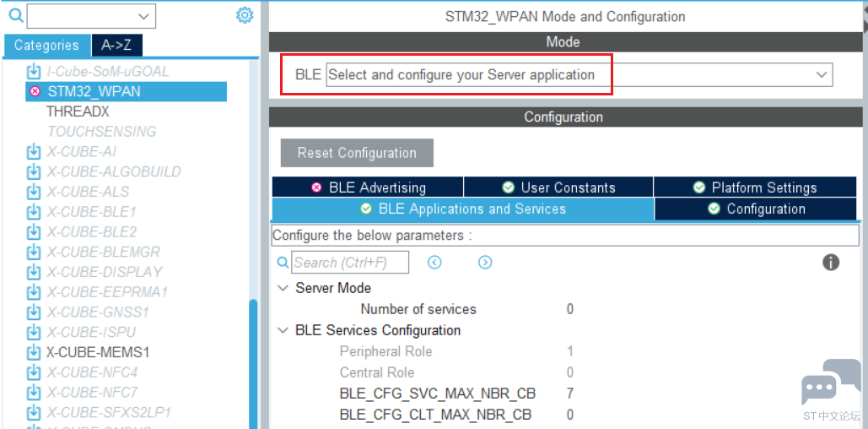This screenshot has width=868, height=429.
Task: Click BLE_CFG_CLT_MAX_NBR_CB value 0
Action: 569,415
